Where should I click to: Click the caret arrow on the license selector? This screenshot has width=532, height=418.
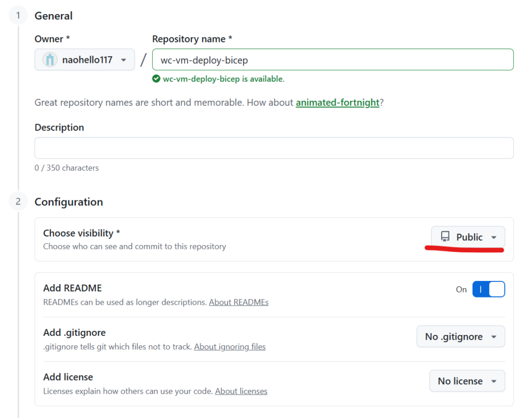494,381
